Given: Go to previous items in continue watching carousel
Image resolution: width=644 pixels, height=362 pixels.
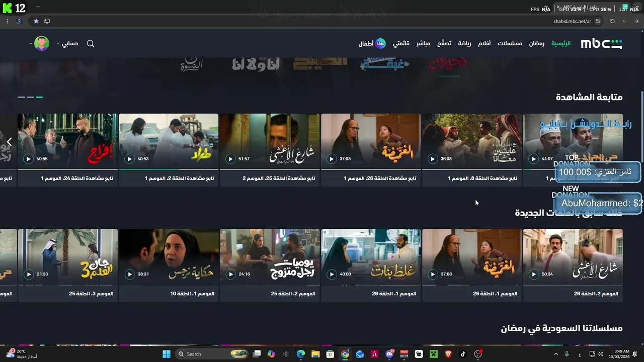Looking at the screenshot, I should [x=9, y=142].
